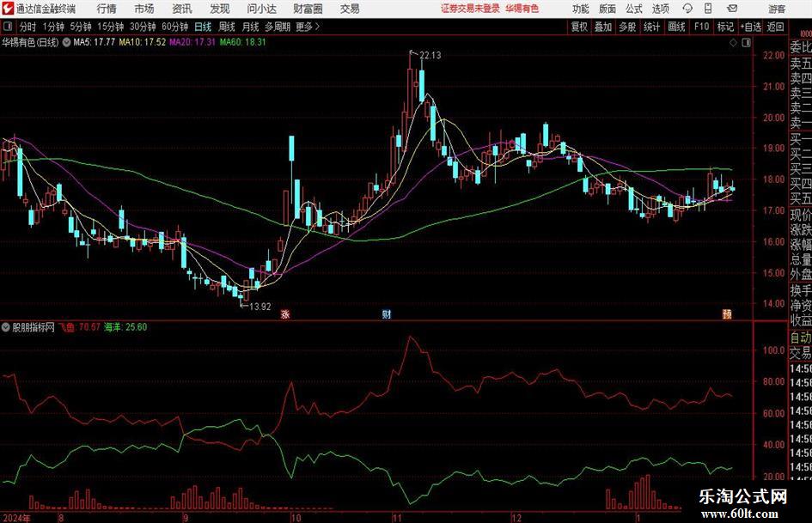Viewport: 812px width, 523px height.
Task: Click the 飞鱼: 70.67 indicator value
Action: tap(80, 327)
